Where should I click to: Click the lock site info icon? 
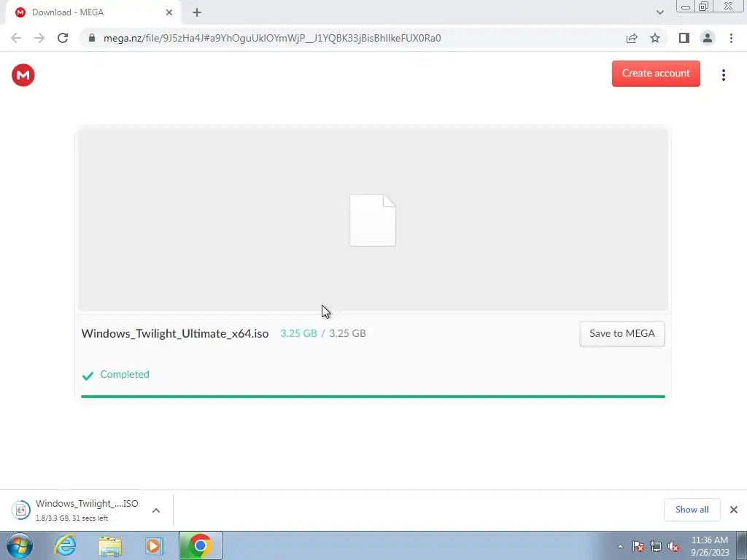[92, 38]
